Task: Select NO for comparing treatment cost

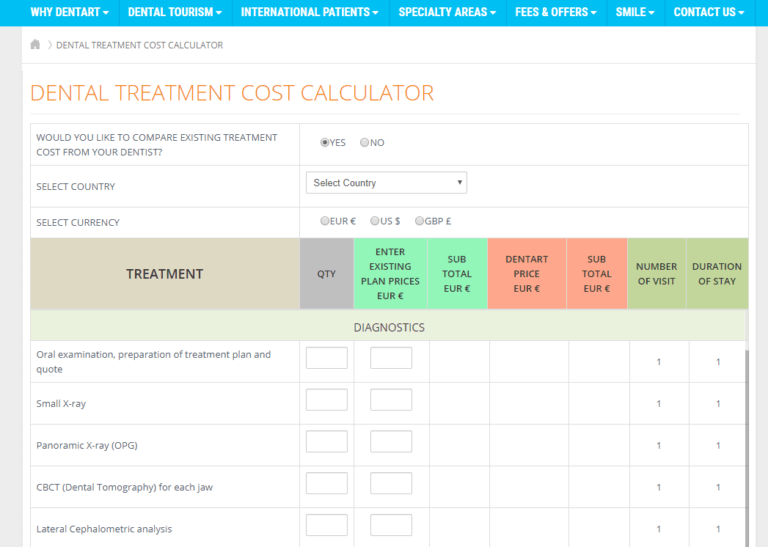Action: point(365,143)
